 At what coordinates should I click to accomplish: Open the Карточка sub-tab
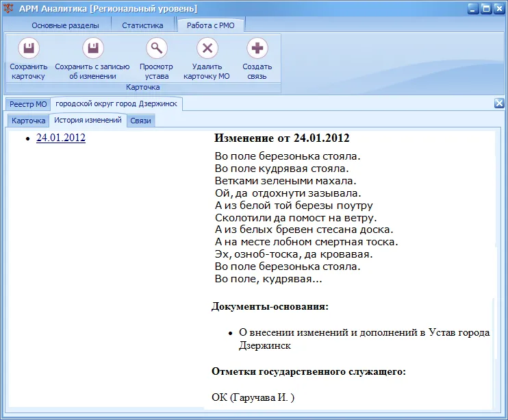coord(29,121)
